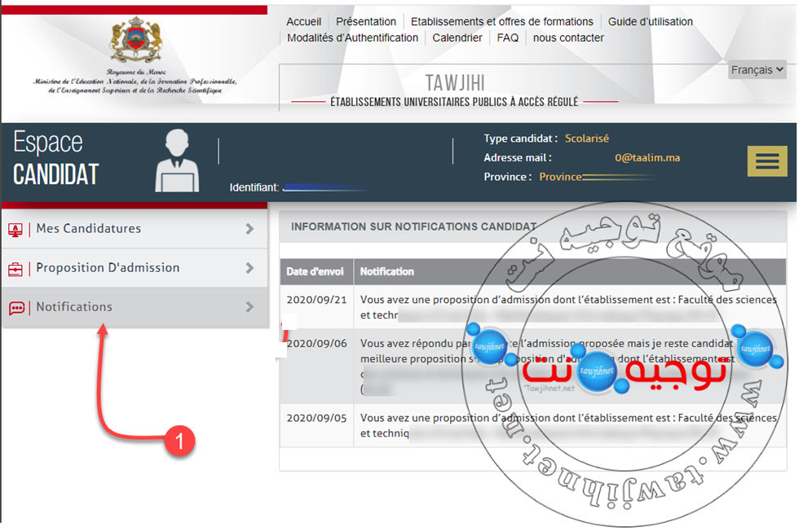
Task: Click the Proposition D'admission briefcase icon
Action: pos(15,269)
